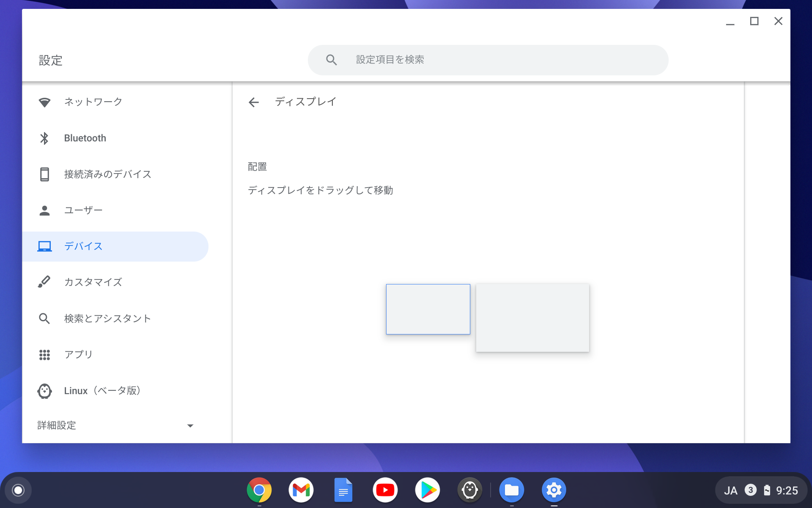The width and height of the screenshot is (812, 508).
Task: Open the Bluetooth settings section
Action: click(x=115, y=138)
